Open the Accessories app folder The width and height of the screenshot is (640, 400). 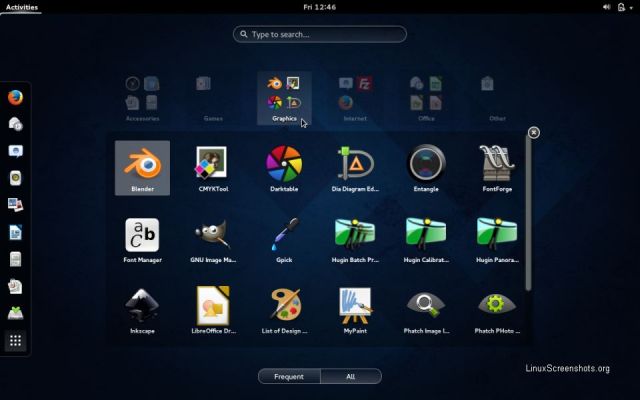coord(142,98)
